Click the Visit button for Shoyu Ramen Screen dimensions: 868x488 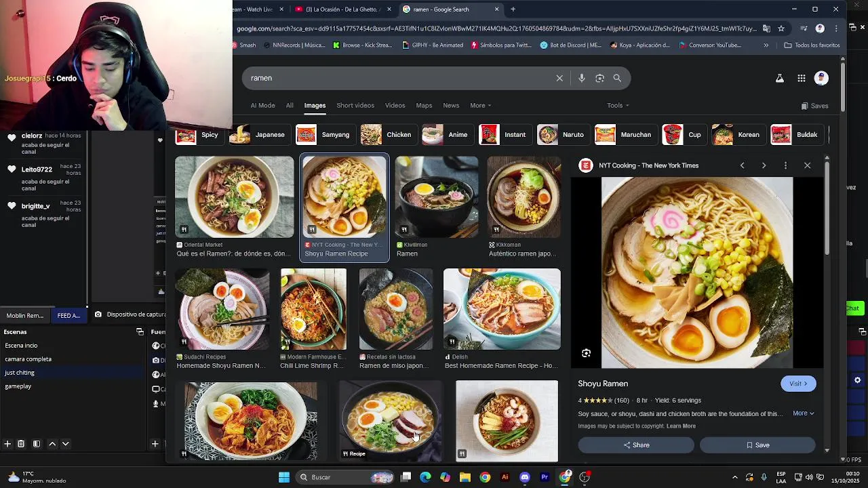798,384
